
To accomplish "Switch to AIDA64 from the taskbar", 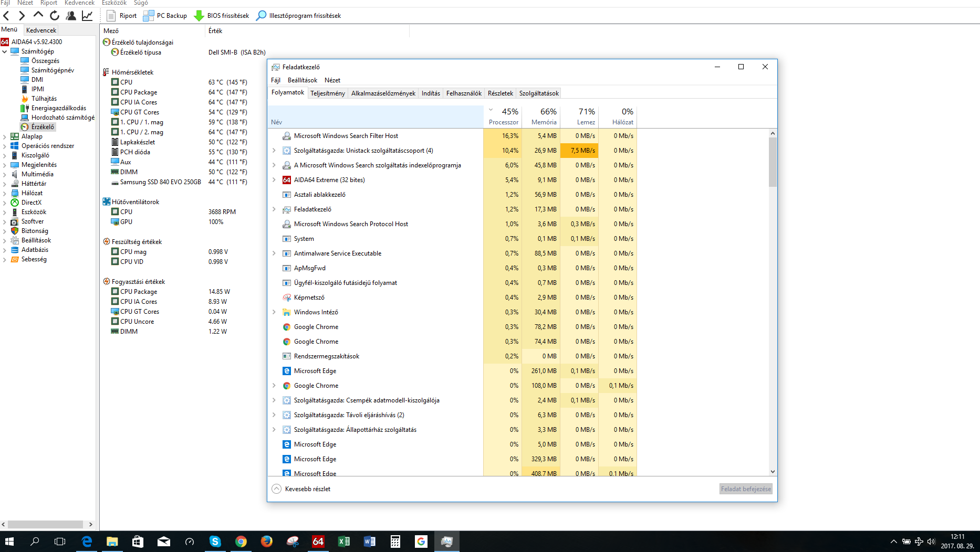I will click(x=318, y=542).
